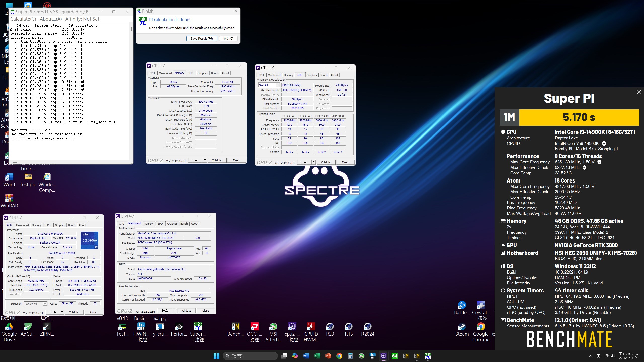This screenshot has width=644, height=362.
Task: Switch to Memory tab in CPU-Z SPD window
Action: coord(288,75)
